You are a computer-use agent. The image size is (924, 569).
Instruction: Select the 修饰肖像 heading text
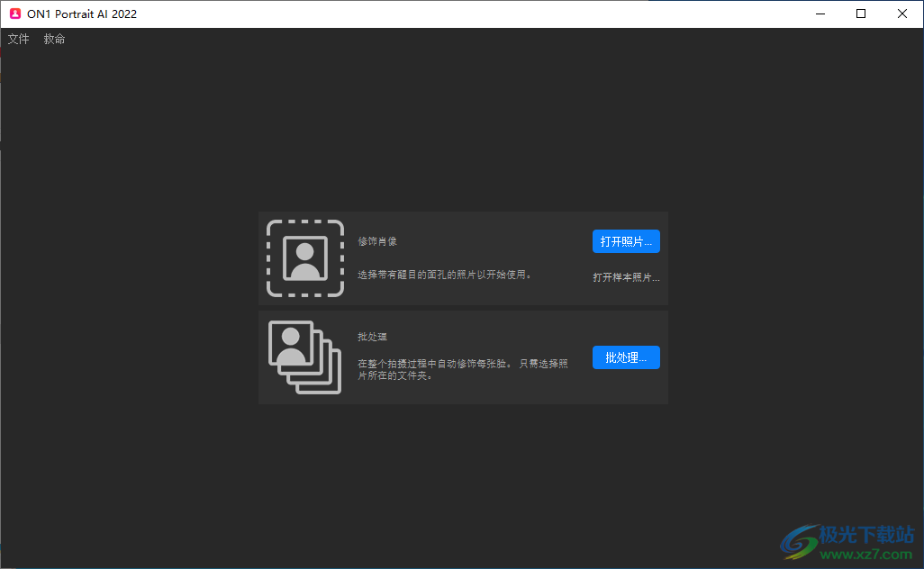[x=377, y=241]
